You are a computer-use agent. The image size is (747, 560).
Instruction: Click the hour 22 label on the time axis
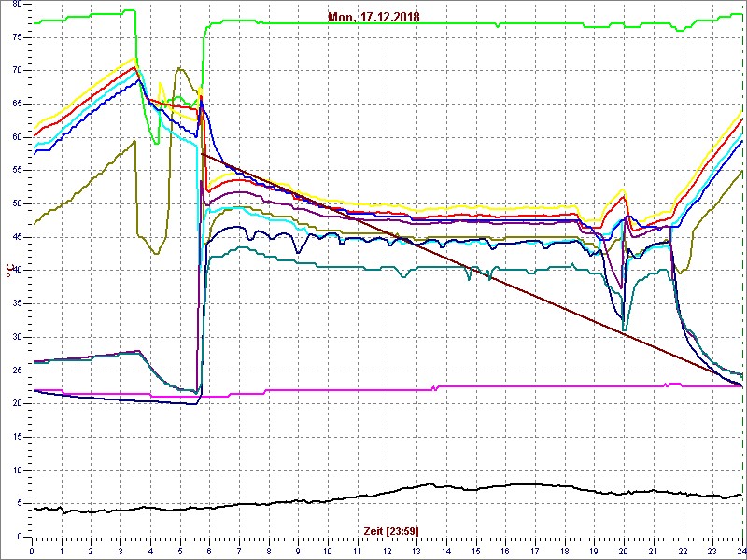click(x=684, y=550)
